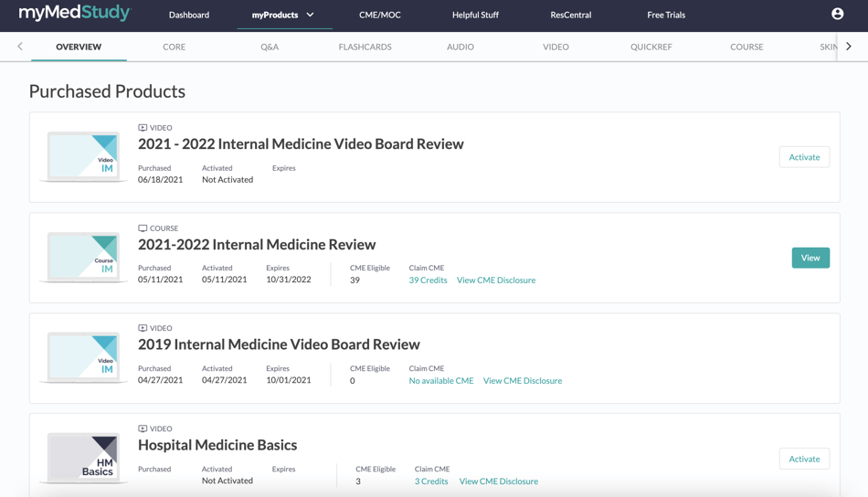Click the video icon above 2021 - 2022 Video Board Review
This screenshot has width=868, height=497.
[143, 128]
